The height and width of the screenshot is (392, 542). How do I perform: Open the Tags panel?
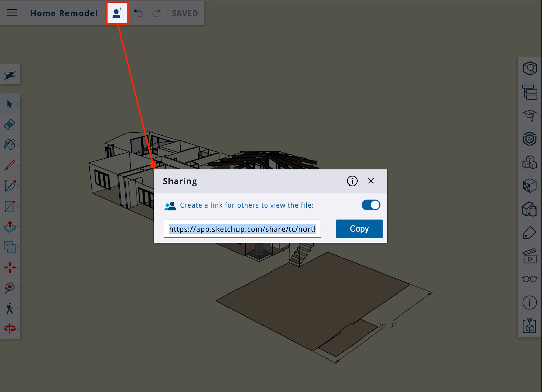529,233
